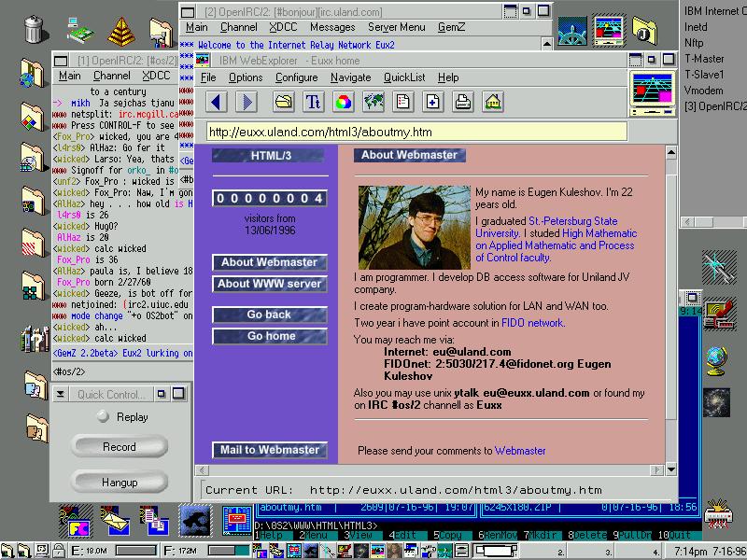747x560 pixels.
Task: Click WebExplorer vertical scrollbar down arrow
Action: pyautogui.click(x=671, y=469)
